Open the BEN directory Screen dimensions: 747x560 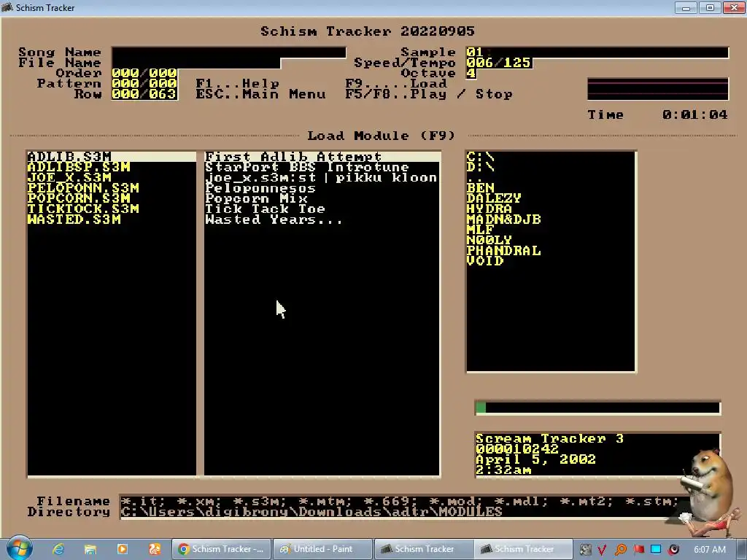(480, 188)
